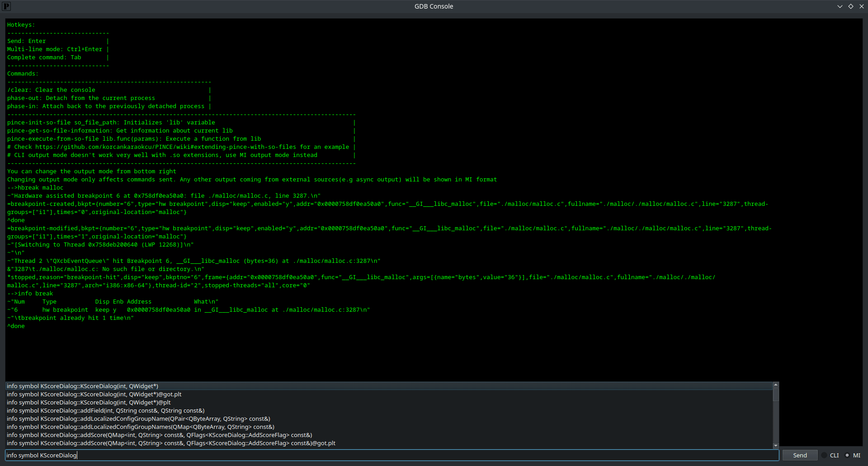Click 'hw breakpoint keep y' table row

tap(189, 310)
